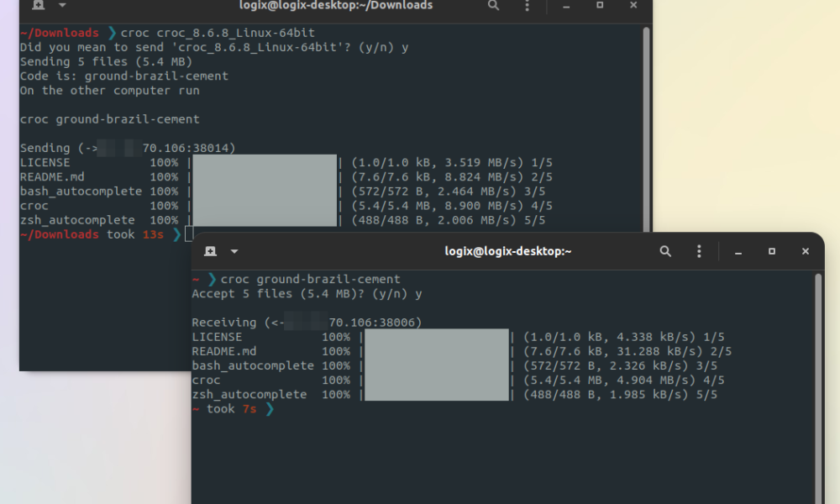
Task: Expand the new-tab dropdown in the Downloads terminal
Action: (62, 5)
